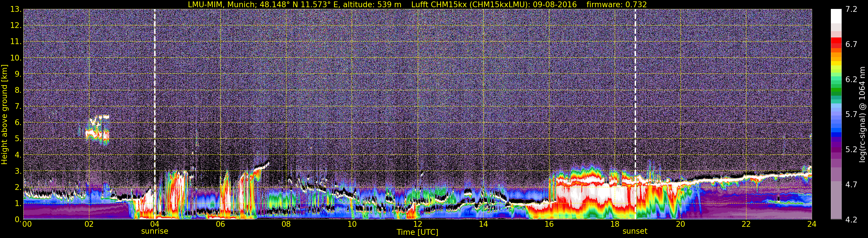The image size is (868, 238).
Task: Click the height tick label '4.'
Action: 18,155
